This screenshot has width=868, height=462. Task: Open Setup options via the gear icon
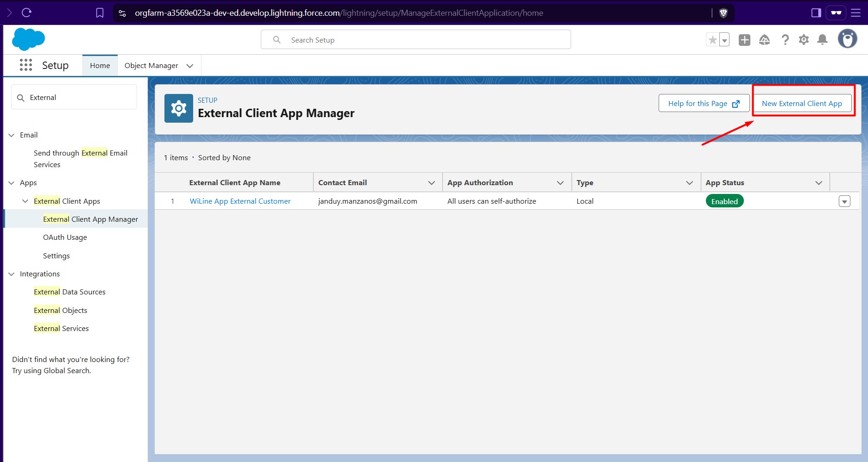[x=804, y=39]
